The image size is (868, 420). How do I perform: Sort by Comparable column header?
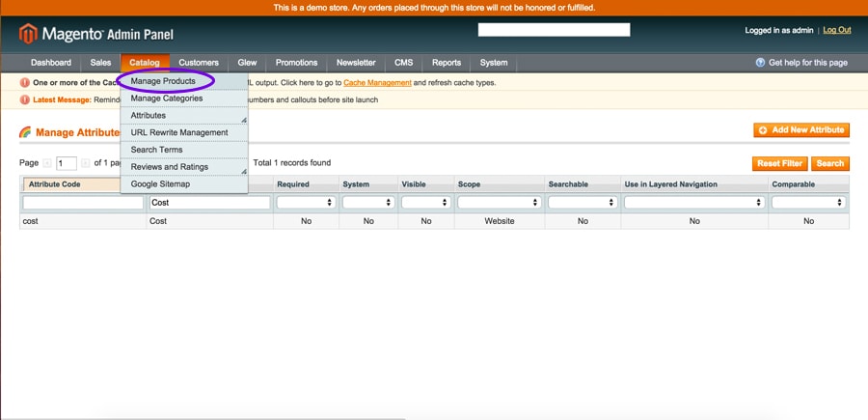pos(794,184)
